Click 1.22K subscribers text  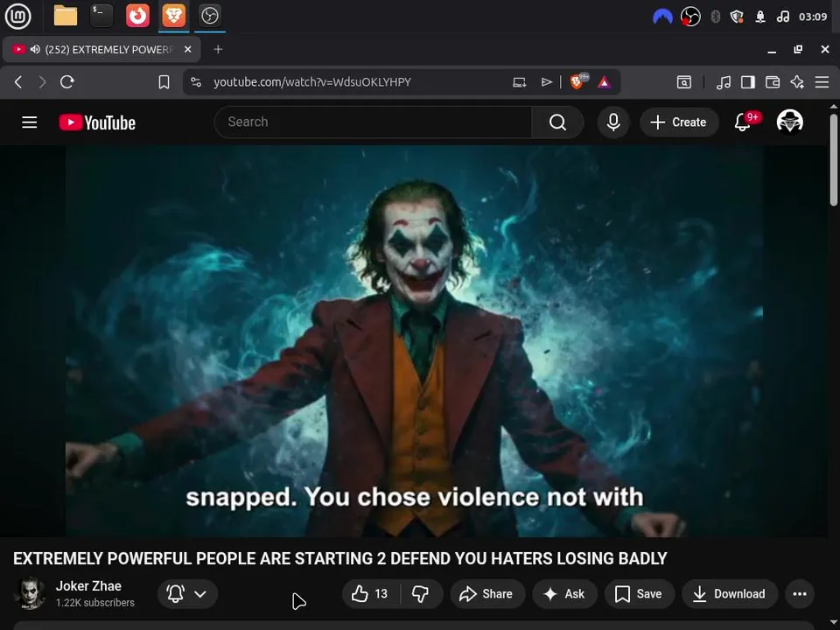(x=95, y=603)
